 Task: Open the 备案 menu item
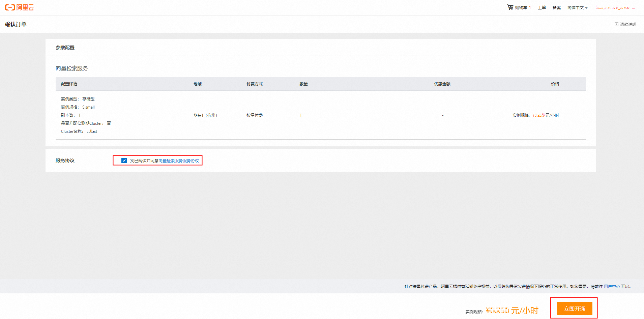click(556, 7)
